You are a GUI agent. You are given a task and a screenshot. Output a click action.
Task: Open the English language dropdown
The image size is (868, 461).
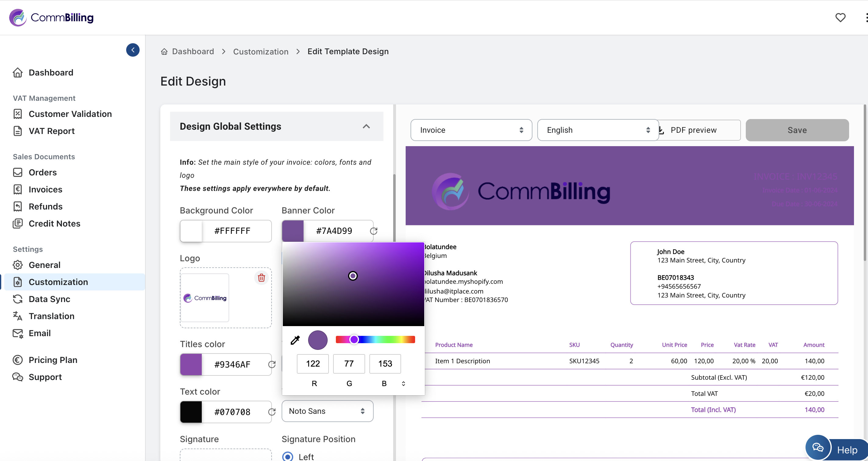[x=597, y=130]
